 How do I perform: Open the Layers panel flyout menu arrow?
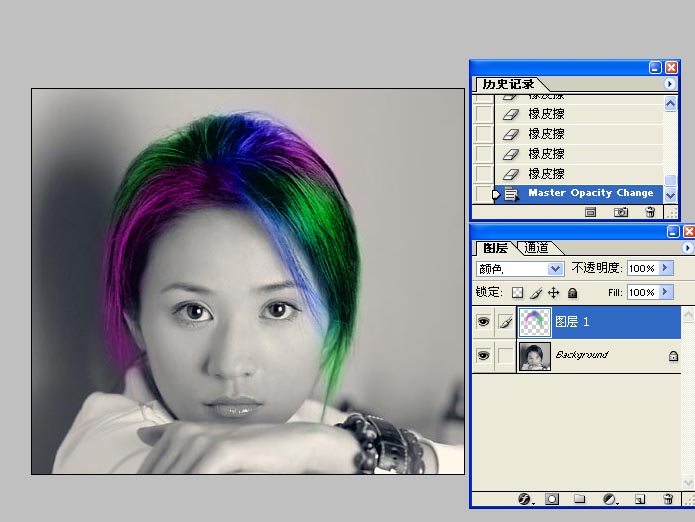(x=687, y=248)
